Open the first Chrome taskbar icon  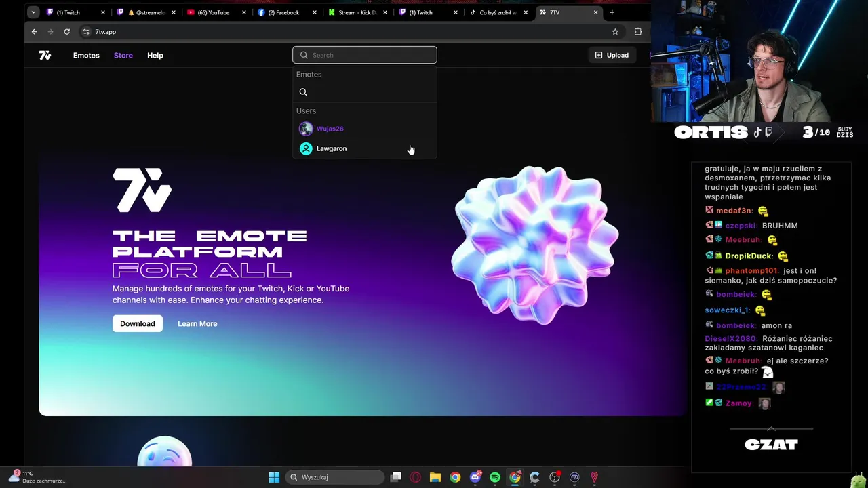(x=455, y=477)
